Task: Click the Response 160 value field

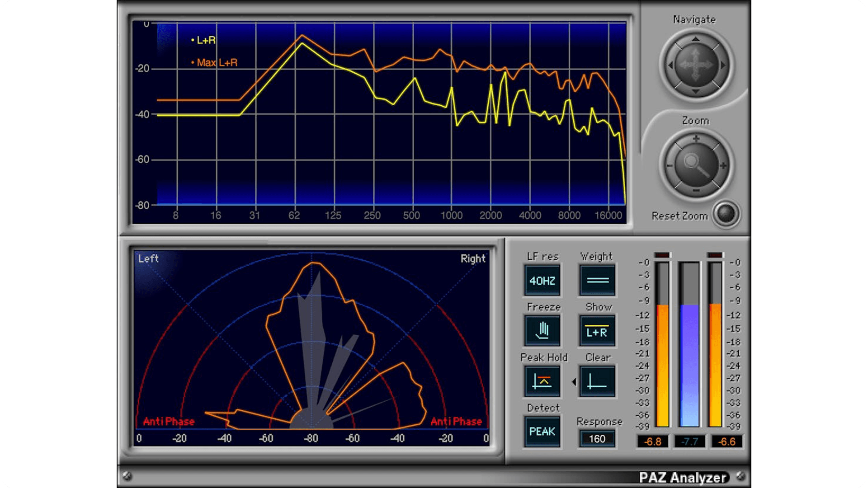Action: (x=597, y=439)
